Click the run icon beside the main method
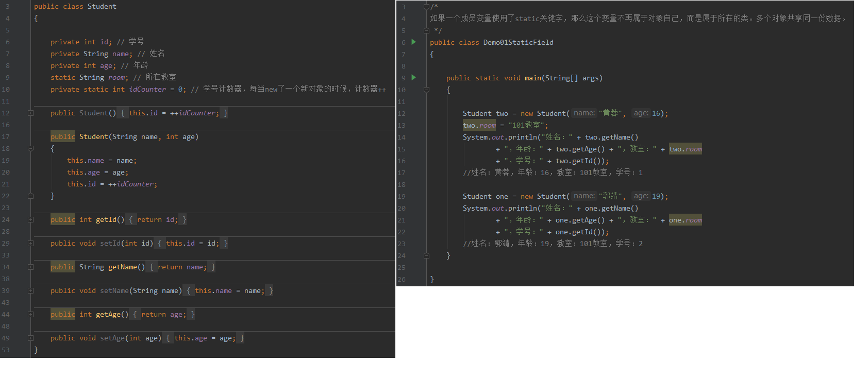Viewport: 868px width, 379px height. point(413,78)
